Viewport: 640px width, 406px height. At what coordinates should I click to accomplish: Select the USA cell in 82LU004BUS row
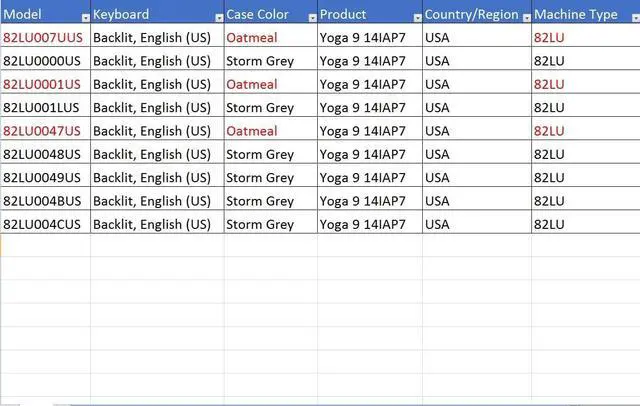(x=477, y=201)
